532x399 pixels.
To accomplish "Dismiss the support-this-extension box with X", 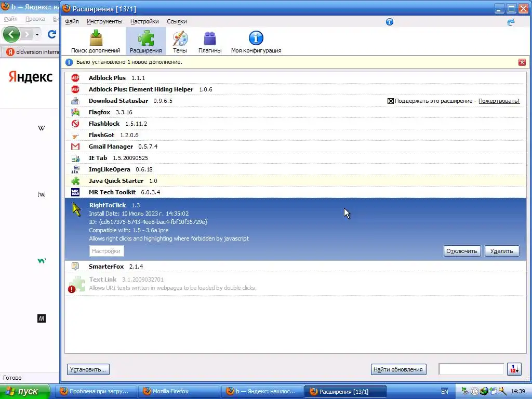I will (x=391, y=101).
